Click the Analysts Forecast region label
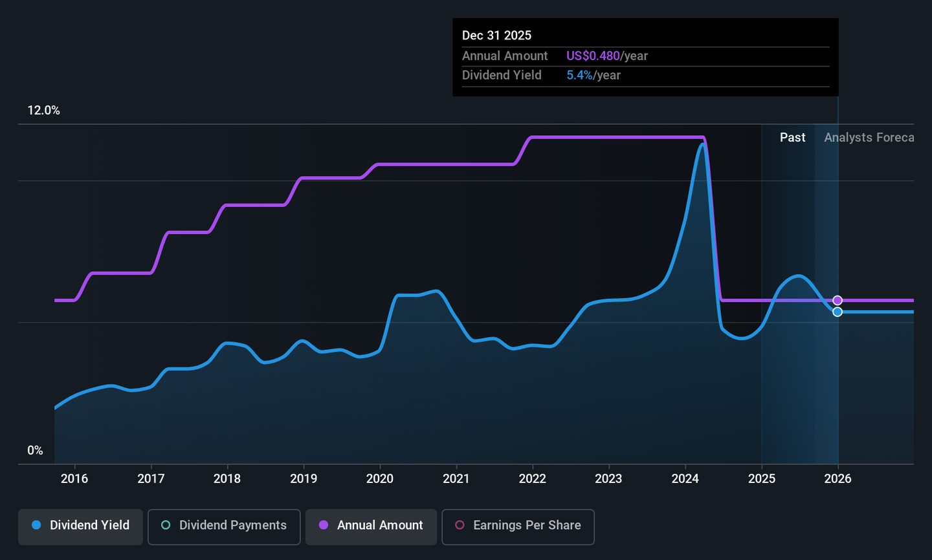 868,137
